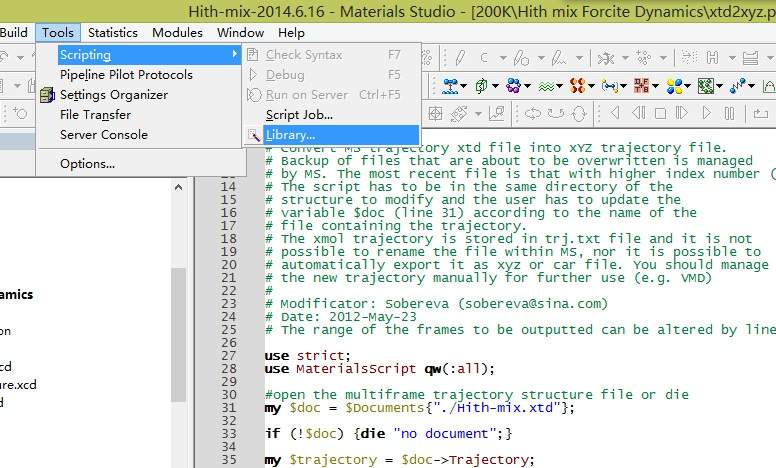Image resolution: width=776 pixels, height=468 pixels.
Task: Expand the Adjust Hydrogen dropdown arrow
Action: coord(732,58)
